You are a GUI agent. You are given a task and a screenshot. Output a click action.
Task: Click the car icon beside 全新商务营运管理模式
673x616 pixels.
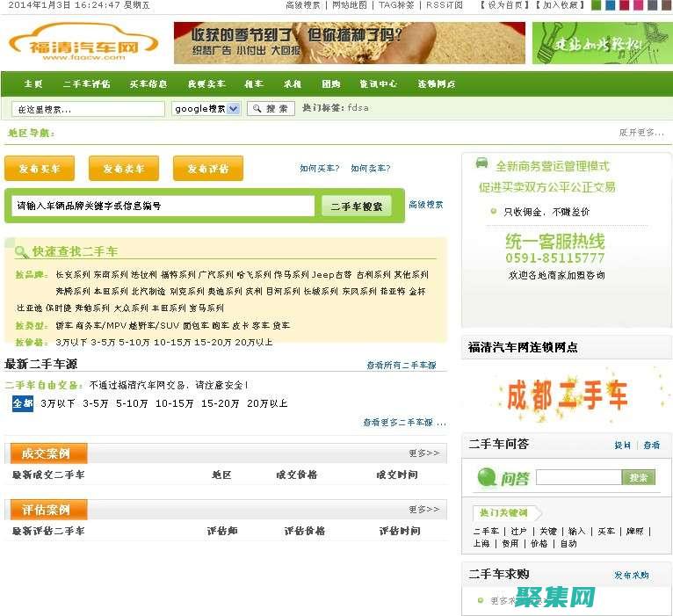(481, 163)
